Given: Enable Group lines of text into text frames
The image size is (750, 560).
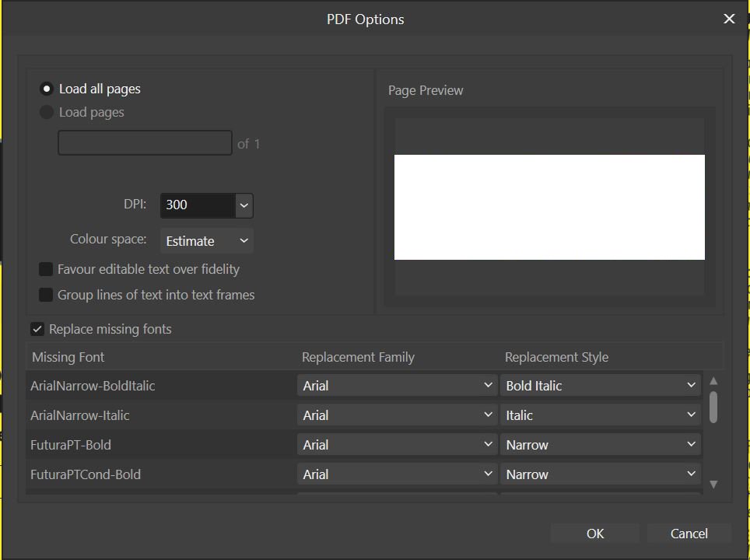Looking at the screenshot, I should 46,295.
